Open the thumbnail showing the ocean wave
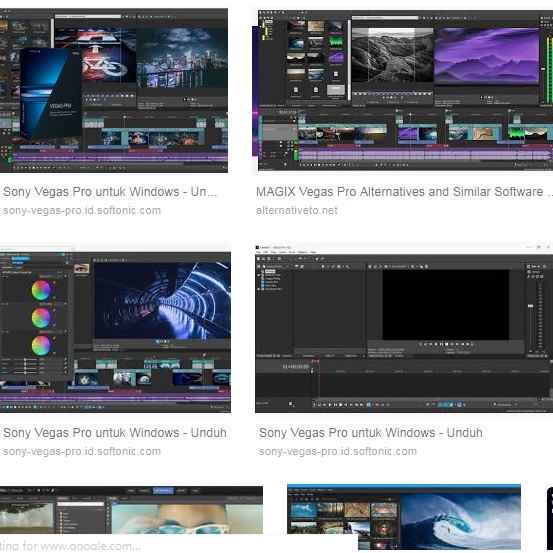Screen dimensions: 553x553 click(404, 517)
